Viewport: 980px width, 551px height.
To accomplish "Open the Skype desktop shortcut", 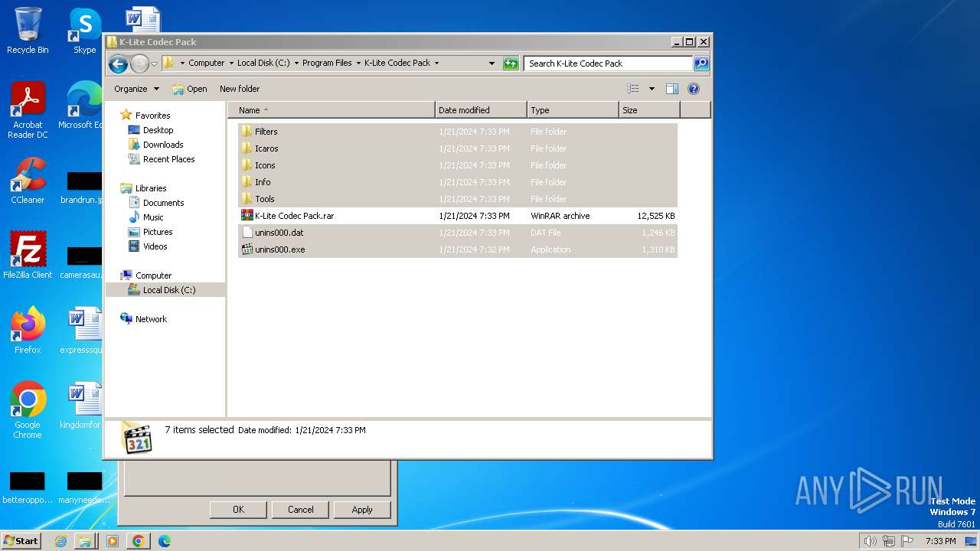I will point(84,31).
